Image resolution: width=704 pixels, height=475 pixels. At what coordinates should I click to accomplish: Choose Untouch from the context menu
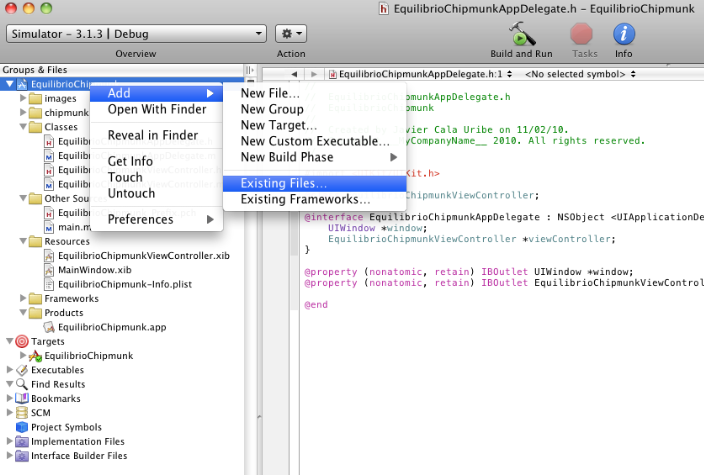[156, 194]
